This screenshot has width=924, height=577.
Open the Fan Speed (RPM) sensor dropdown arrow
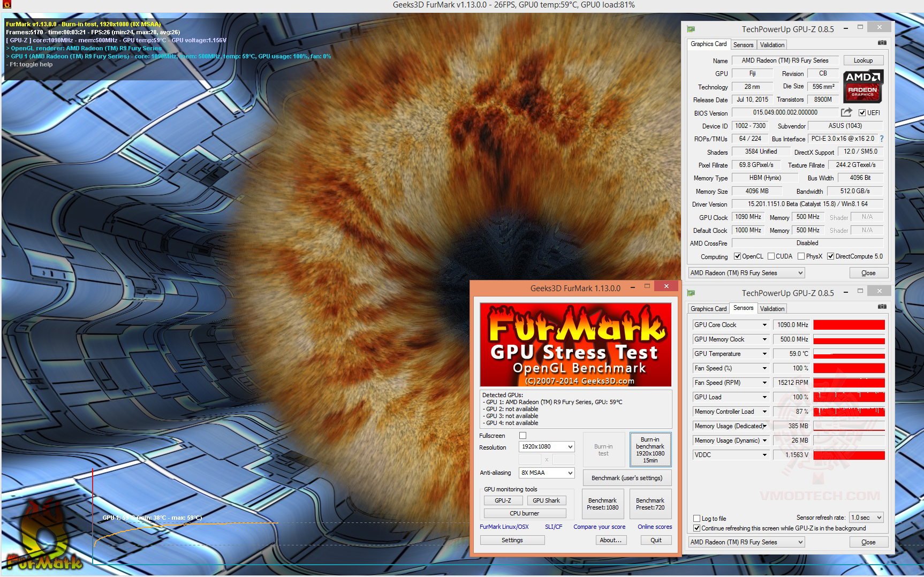coord(764,383)
